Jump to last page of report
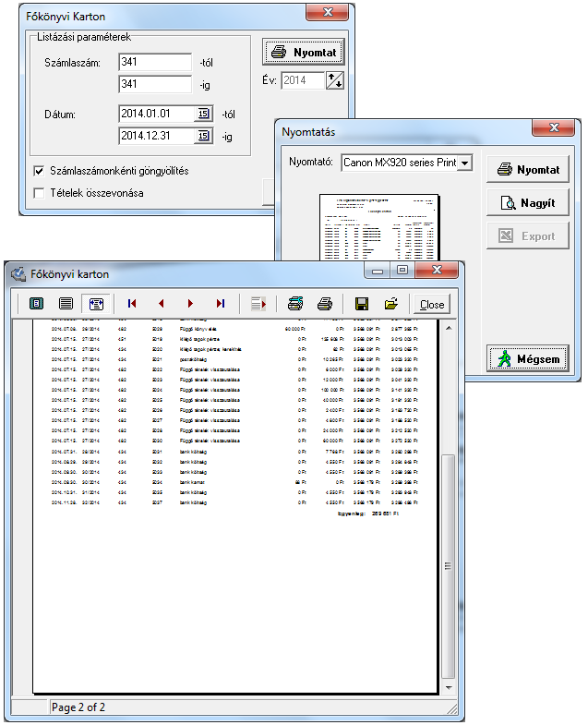This screenshot has height=725, width=588. point(221,304)
